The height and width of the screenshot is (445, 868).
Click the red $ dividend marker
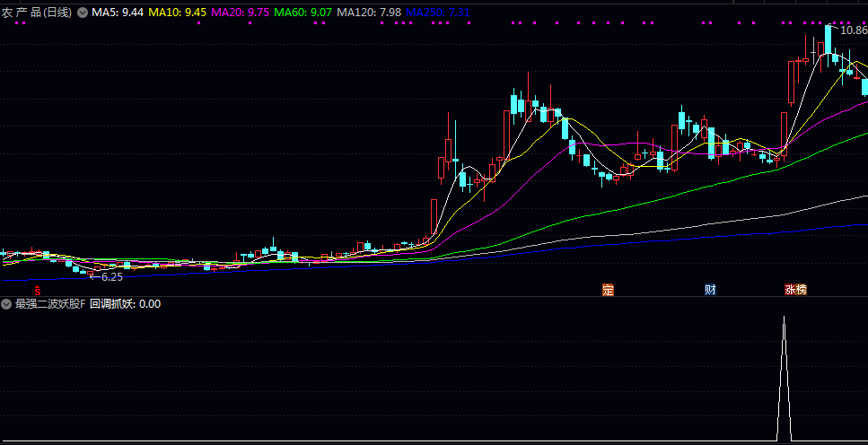click(38, 290)
